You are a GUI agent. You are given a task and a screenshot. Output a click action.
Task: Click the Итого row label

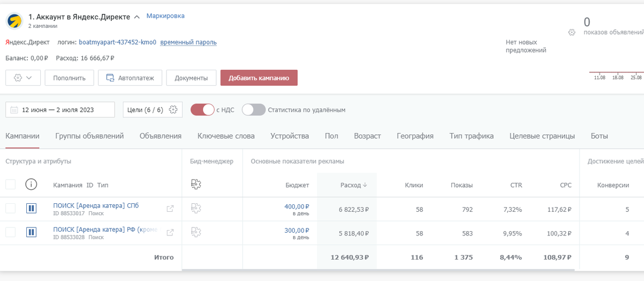click(164, 257)
